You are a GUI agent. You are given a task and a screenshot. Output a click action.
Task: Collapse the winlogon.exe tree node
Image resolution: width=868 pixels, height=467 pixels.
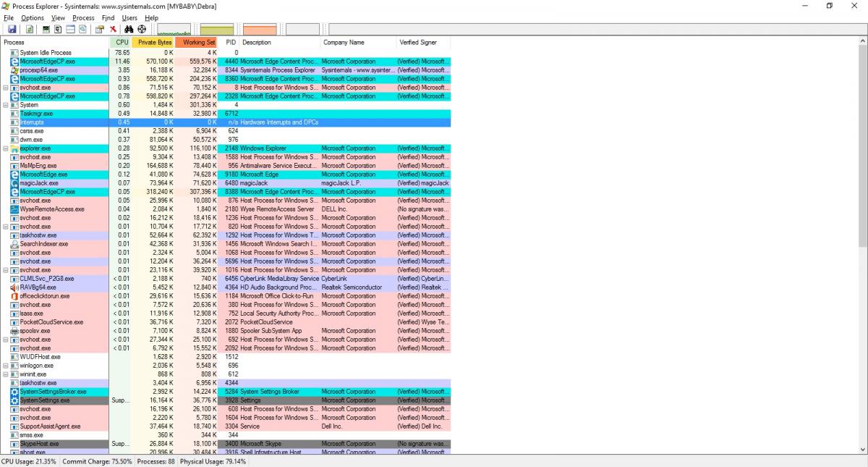click(6, 366)
